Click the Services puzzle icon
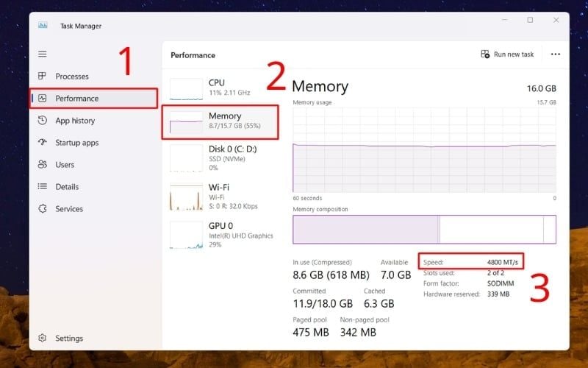The image size is (588, 368). click(42, 209)
